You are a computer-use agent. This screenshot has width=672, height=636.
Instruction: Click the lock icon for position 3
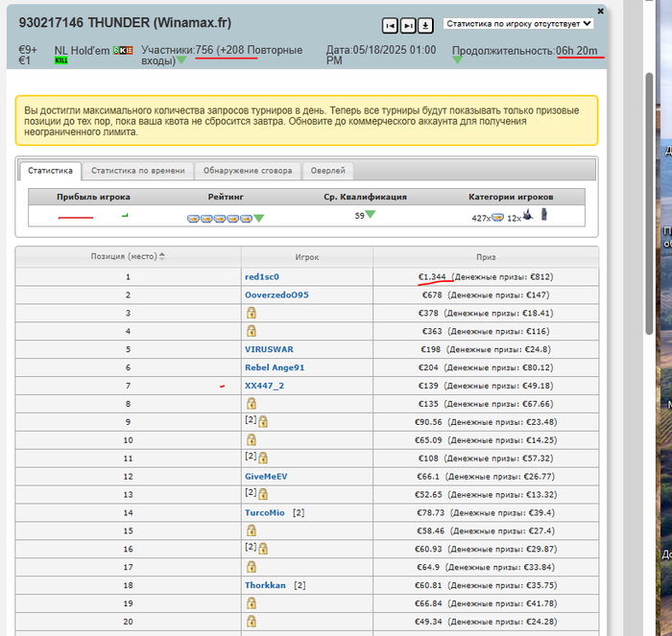pyautogui.click(x=252, y=313)
